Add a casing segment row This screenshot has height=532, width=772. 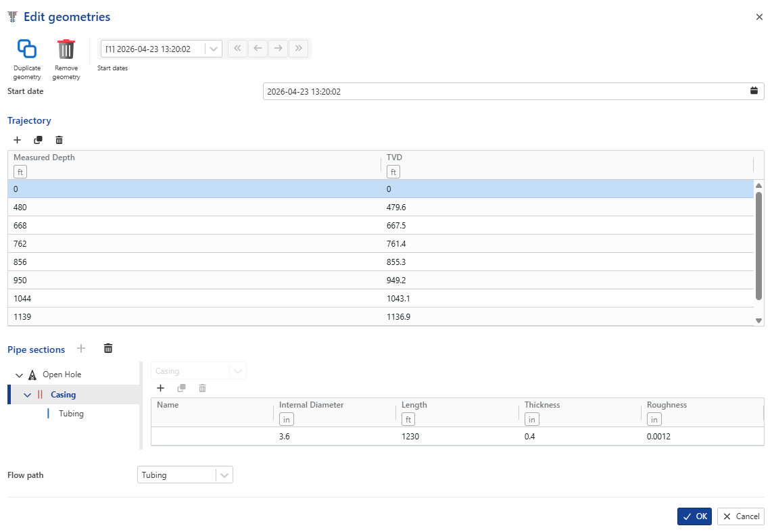160,388
